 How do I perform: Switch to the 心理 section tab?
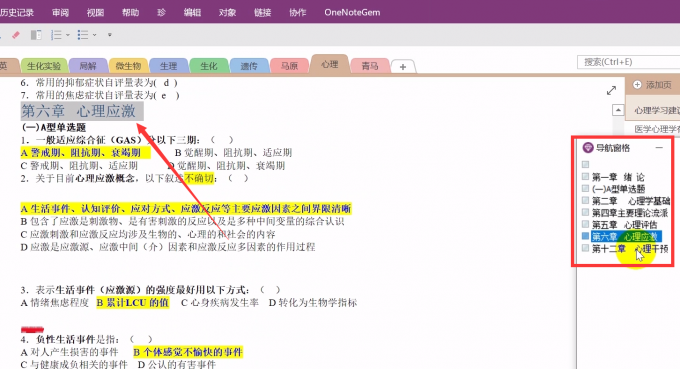click(x=330, y=65)
